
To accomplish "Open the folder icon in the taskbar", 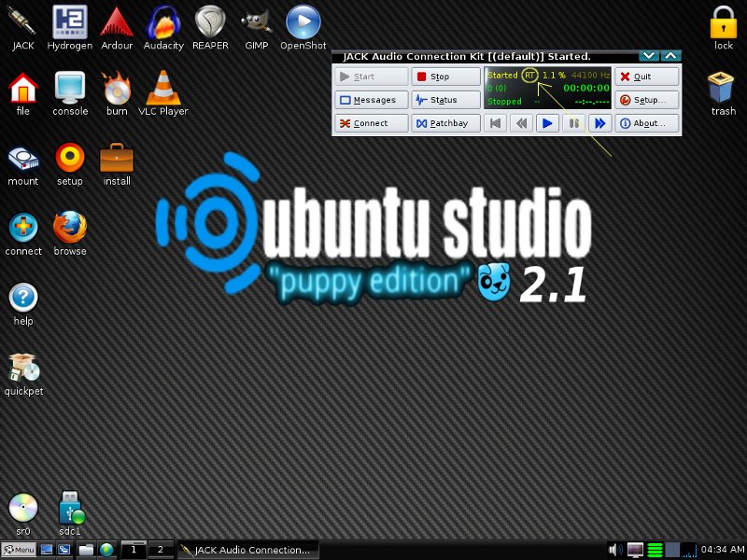I will coord(86,550).
